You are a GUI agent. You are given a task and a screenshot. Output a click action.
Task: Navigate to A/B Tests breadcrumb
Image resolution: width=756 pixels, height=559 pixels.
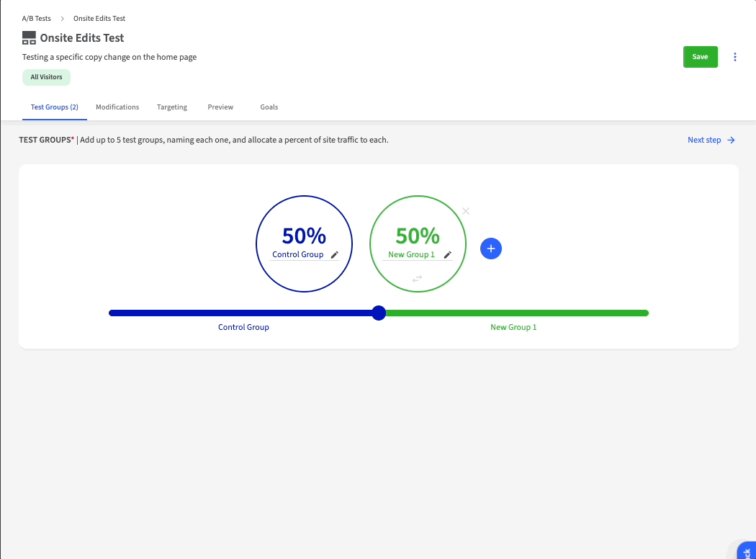[x=36, y=19]
